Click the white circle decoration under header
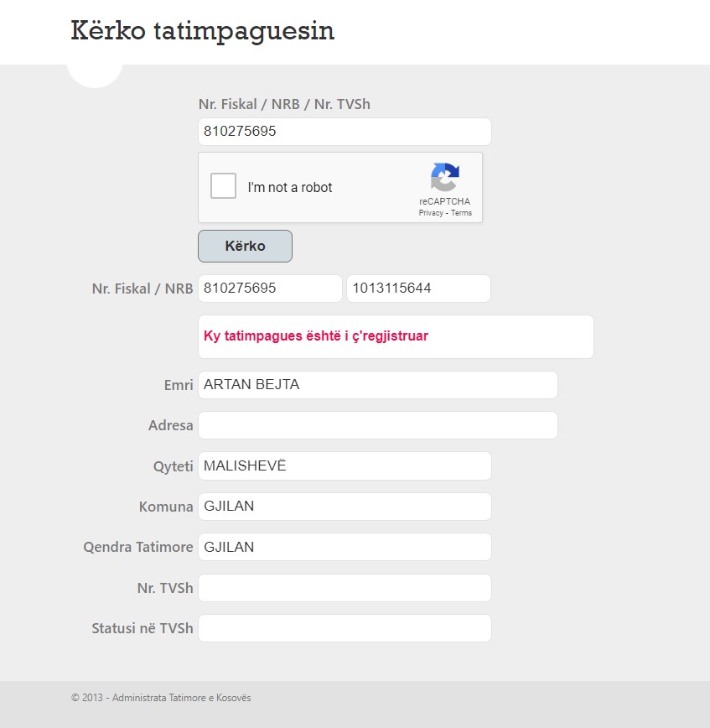The image size is (710, 728). point(95,75)
